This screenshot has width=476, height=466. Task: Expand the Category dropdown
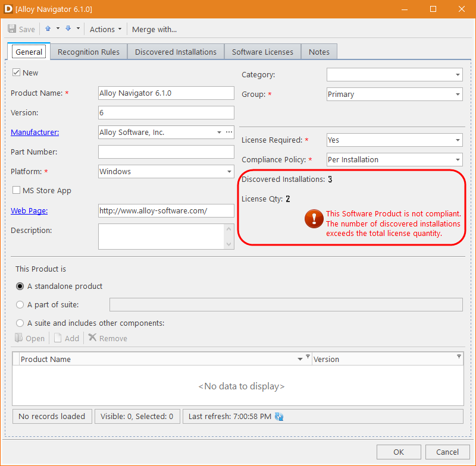pos(458,74)
